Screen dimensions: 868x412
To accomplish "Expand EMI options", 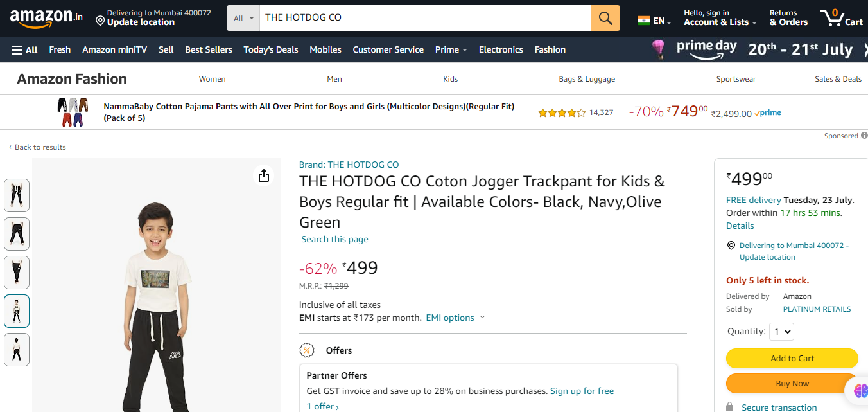I will 455,318.
